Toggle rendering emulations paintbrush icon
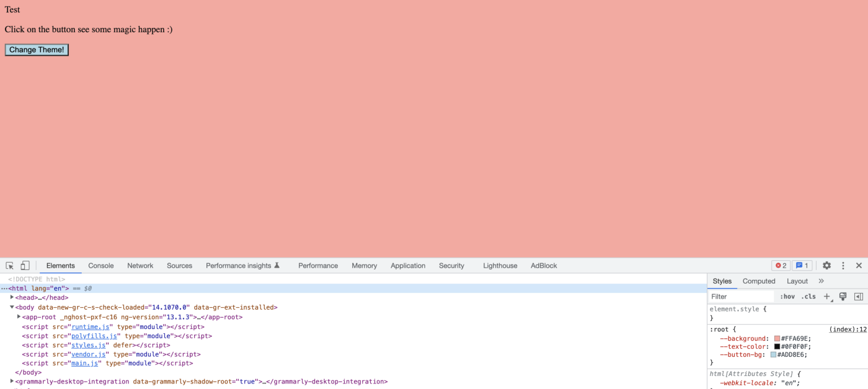 point(843,297)
